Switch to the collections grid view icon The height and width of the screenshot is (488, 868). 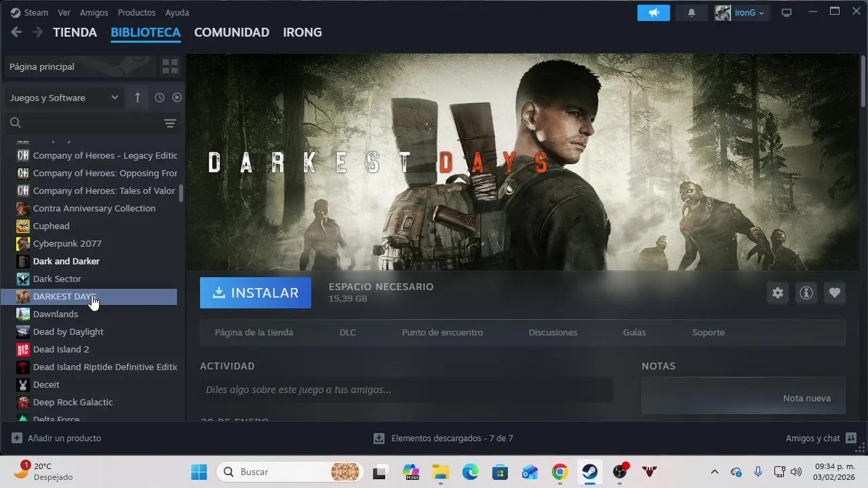(170, 66)
